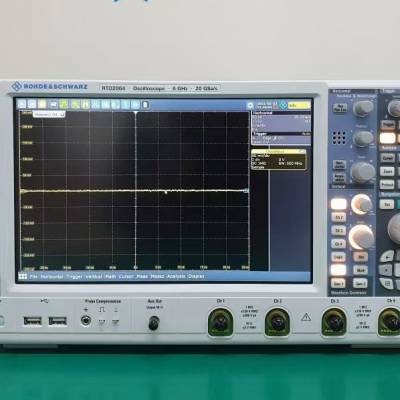The image size is (400, 400).
Task: Open the Display menu
Action: [x=196, y=276]
